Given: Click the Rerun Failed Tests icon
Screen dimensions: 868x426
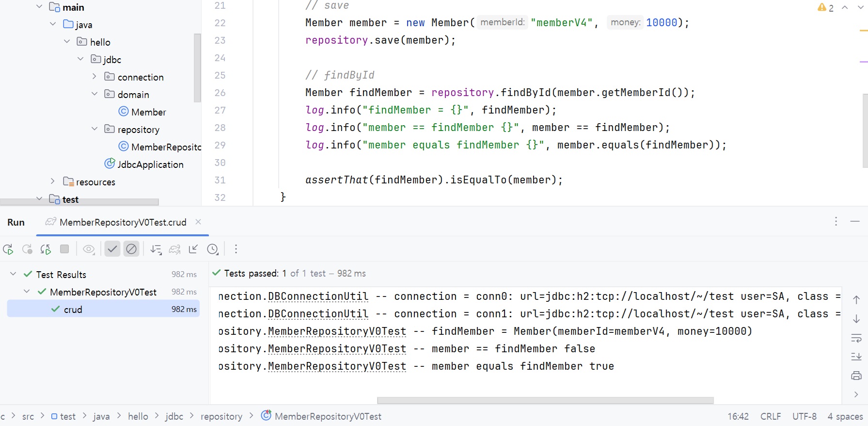Looking at the screenshot, I should (27, 249).
